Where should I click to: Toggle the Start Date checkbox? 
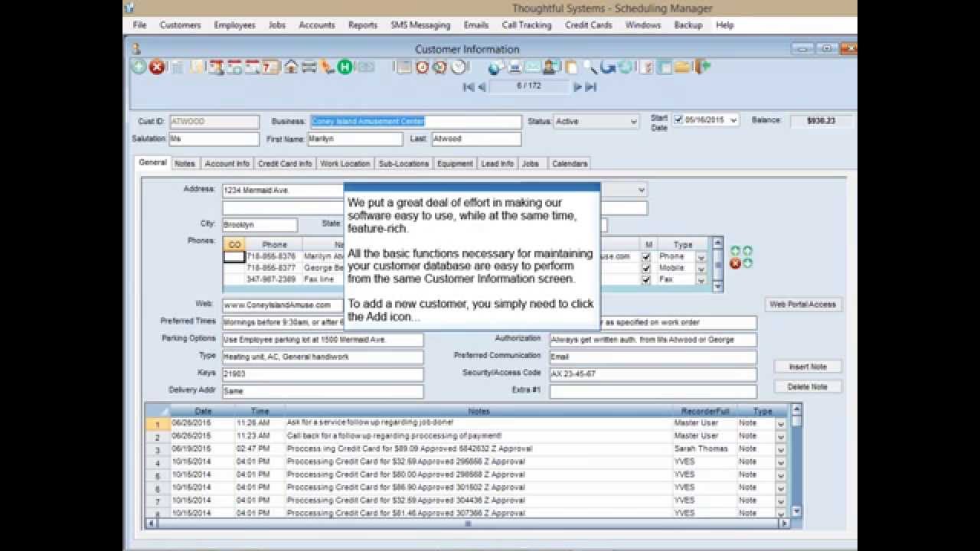(x=678, y=120)
